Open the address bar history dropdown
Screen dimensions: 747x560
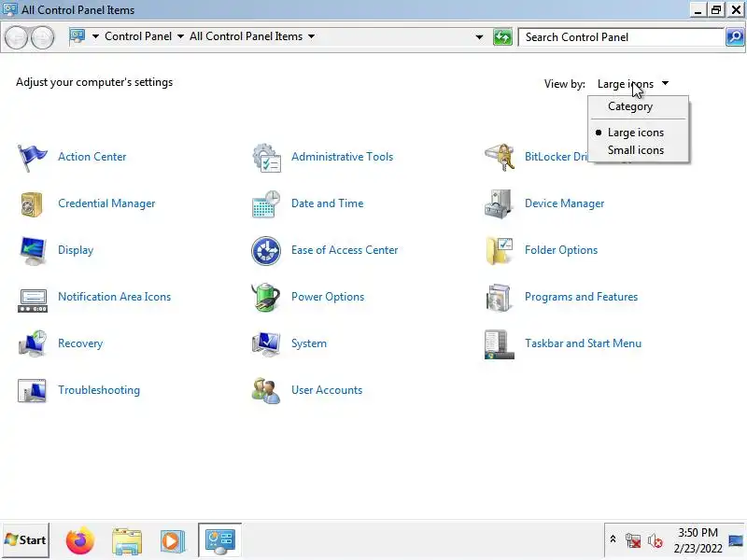479,37
